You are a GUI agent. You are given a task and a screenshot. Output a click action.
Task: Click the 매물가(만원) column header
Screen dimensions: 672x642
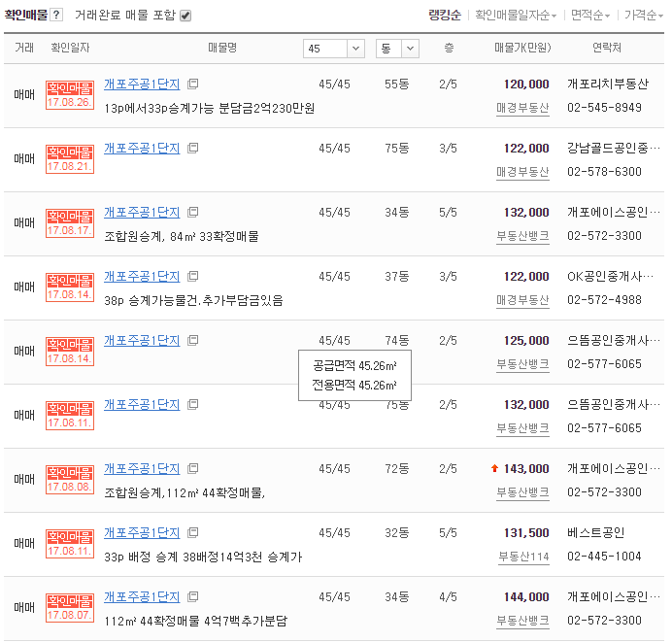(522, 48)
